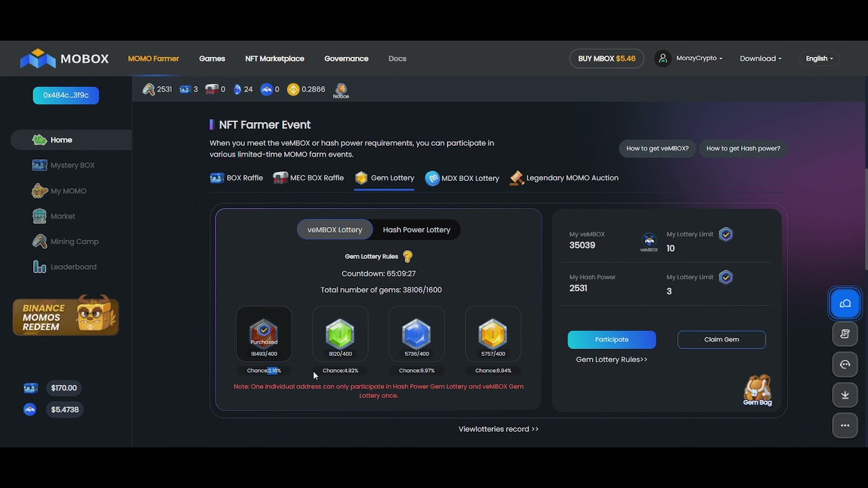This screenshot has width=868, height=488.
Task: Click the blue crystal icon showing 24
Action: click(237, 89)
